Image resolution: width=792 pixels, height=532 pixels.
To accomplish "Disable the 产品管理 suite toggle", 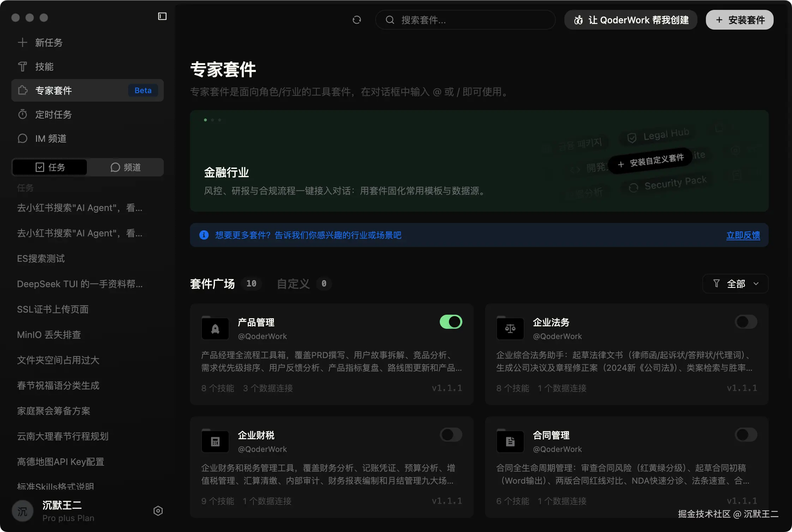I will [451, 322].
